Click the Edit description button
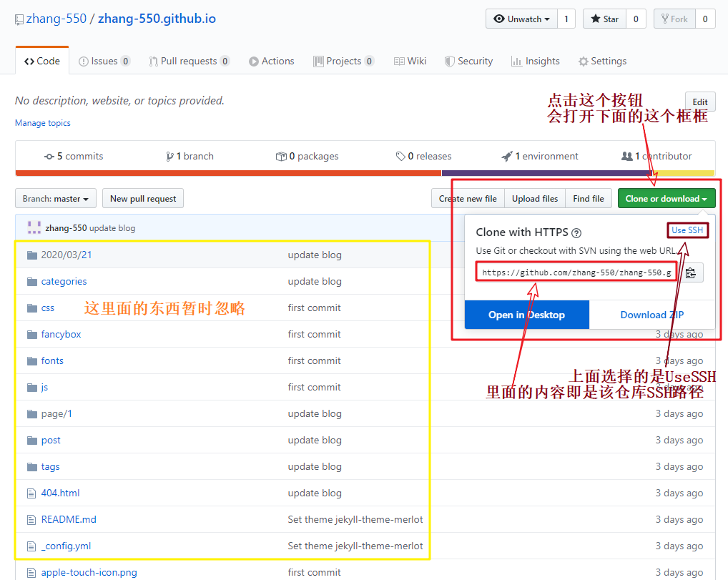This screenshot has width=728, height=580. coord(699,102)
